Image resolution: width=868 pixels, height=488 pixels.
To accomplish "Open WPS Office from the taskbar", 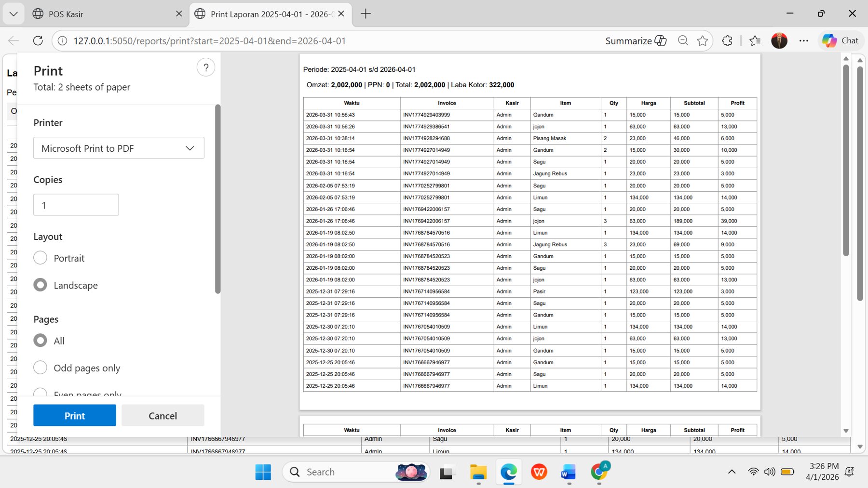I will (x=539, y=472).
